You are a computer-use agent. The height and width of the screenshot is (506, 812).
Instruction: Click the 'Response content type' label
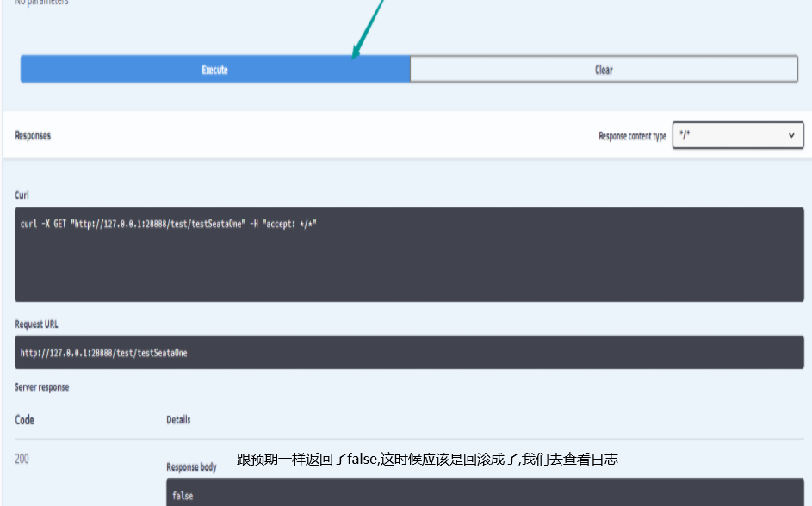(632, 136)
